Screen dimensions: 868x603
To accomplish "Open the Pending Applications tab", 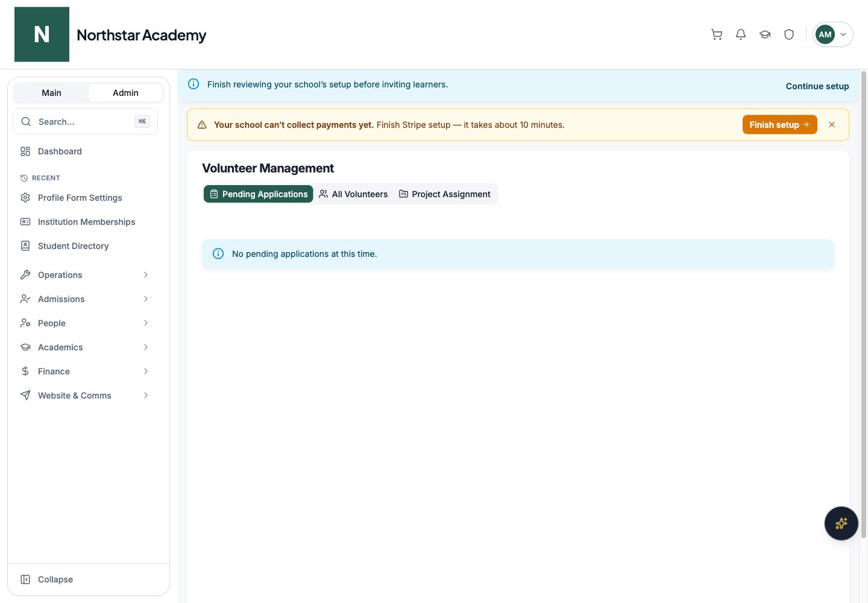I will [x=259, y=194].
